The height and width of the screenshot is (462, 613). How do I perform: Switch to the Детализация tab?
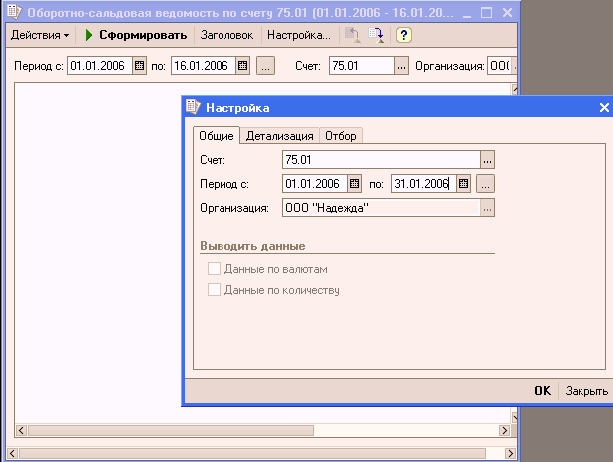click(x=280, y=136)
